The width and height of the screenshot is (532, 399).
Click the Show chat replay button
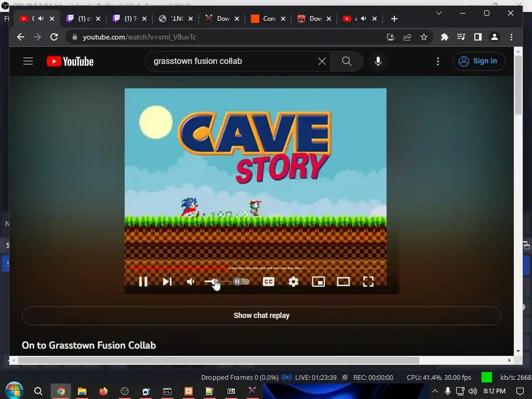point(261,315)
